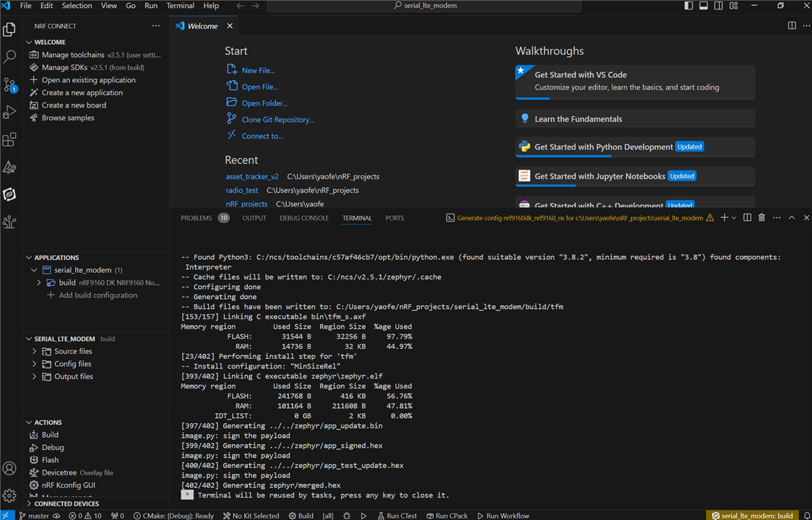Expand the Config files node
The width and height of the screenshot is (812, 520).
coord(34,364)
